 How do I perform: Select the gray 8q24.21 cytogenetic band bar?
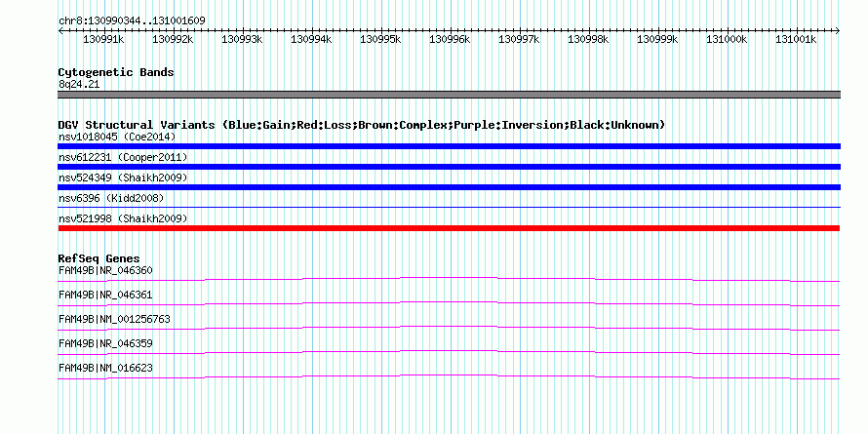pyautogui.click(x=449, y=95)
